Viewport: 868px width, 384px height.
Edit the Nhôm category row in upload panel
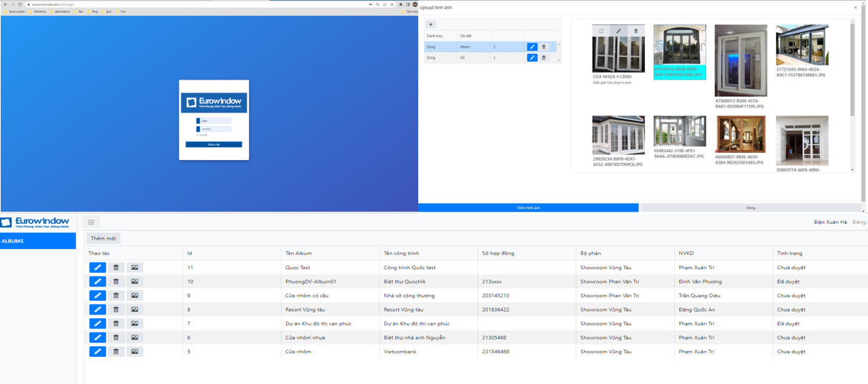coord(532,47)
